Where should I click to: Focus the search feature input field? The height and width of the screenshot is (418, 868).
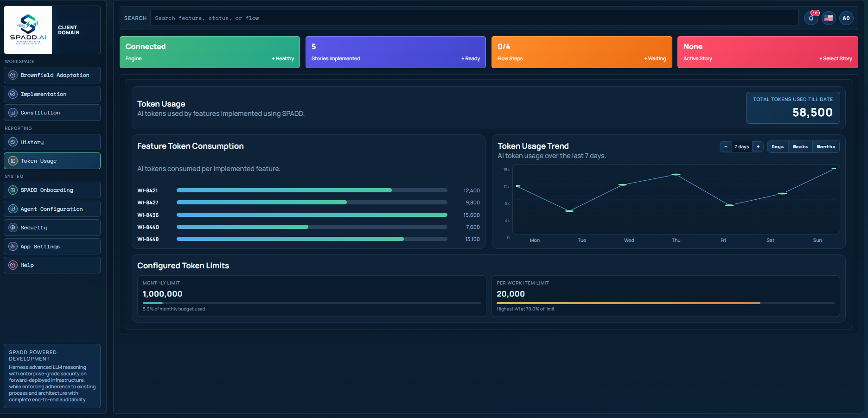pos(474,18)
